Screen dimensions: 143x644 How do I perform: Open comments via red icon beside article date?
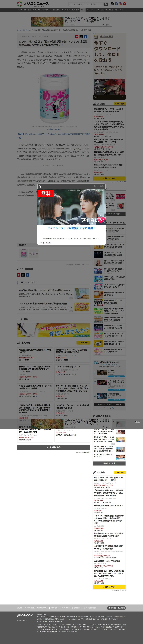[77, 37]
